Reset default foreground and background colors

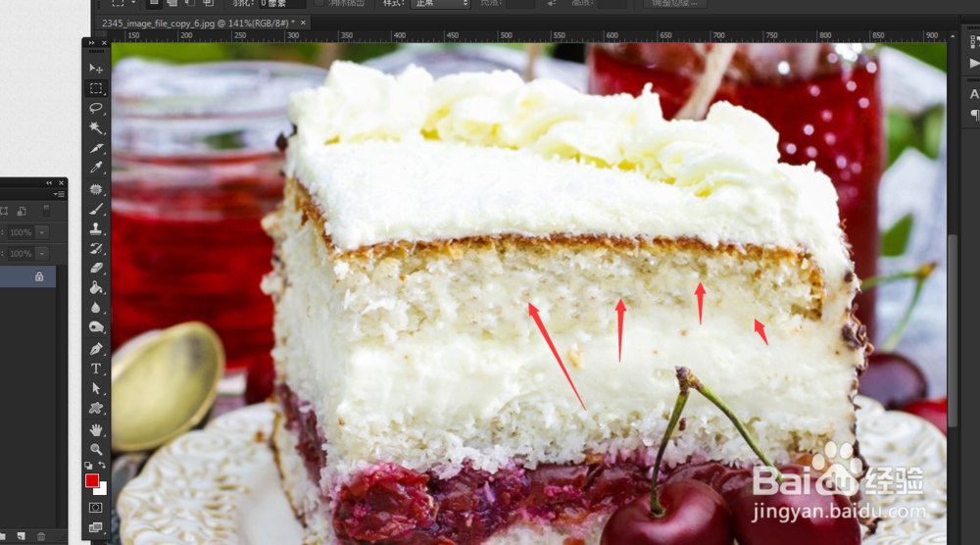point(88,465)
